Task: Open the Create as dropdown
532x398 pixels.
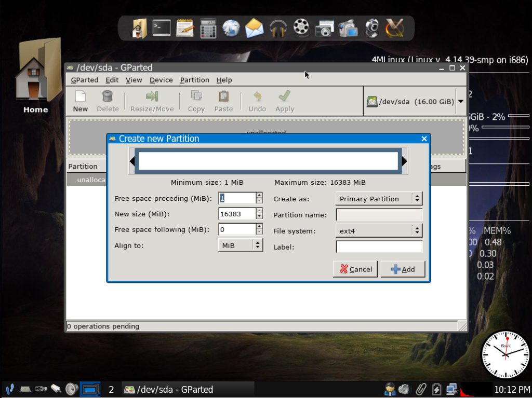Action: coord(379,199)
